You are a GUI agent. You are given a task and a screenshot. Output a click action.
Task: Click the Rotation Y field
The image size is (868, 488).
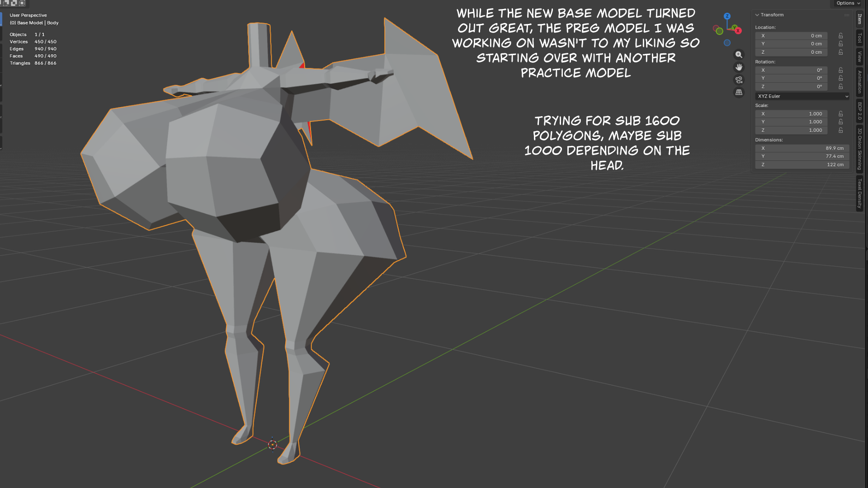791,78
